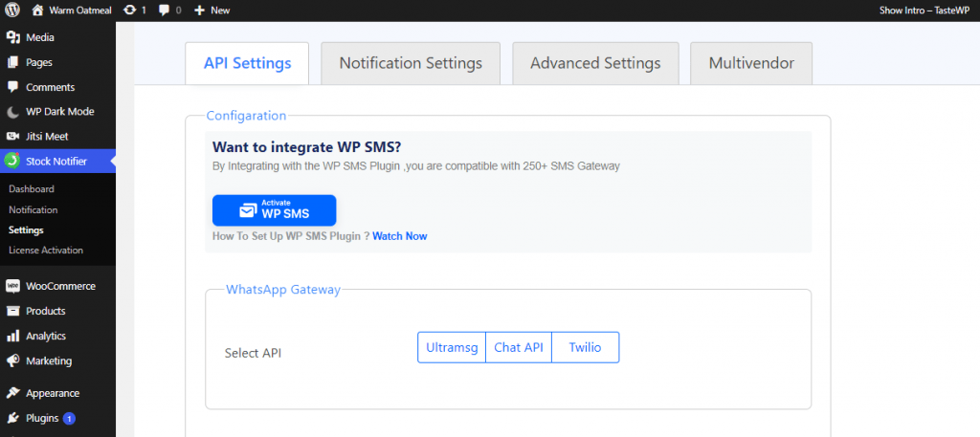Select the Chat API option
980x437 pixels.
pyautogui.click(x=519, y=347)
